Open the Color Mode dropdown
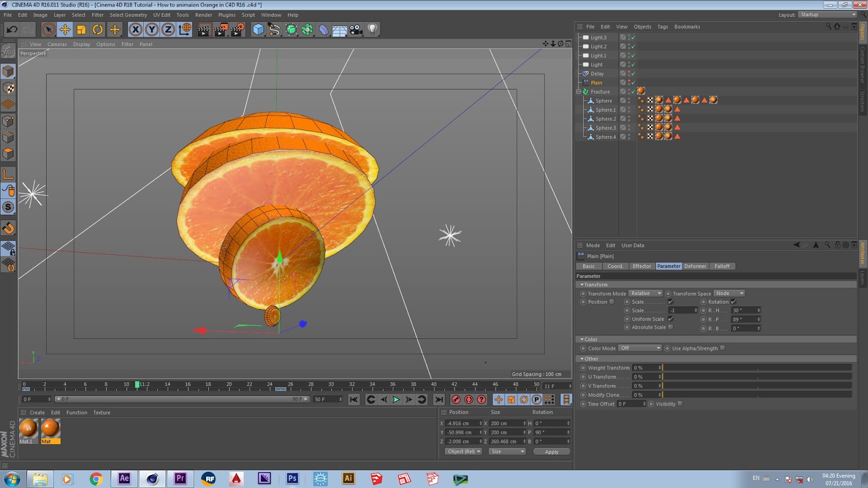The image size is (868, 488). pyautogui.click(x=640, y=348)
